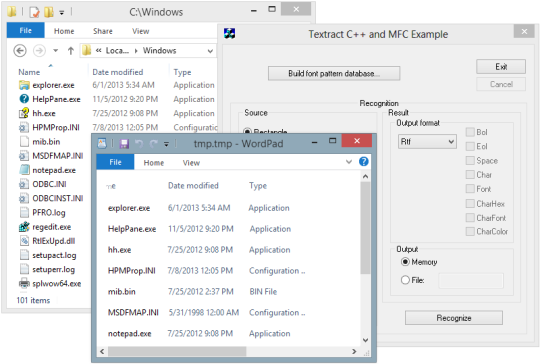The image size is (540, 364).
Task: Click Build font pattern database button
Action: point(334,73)
